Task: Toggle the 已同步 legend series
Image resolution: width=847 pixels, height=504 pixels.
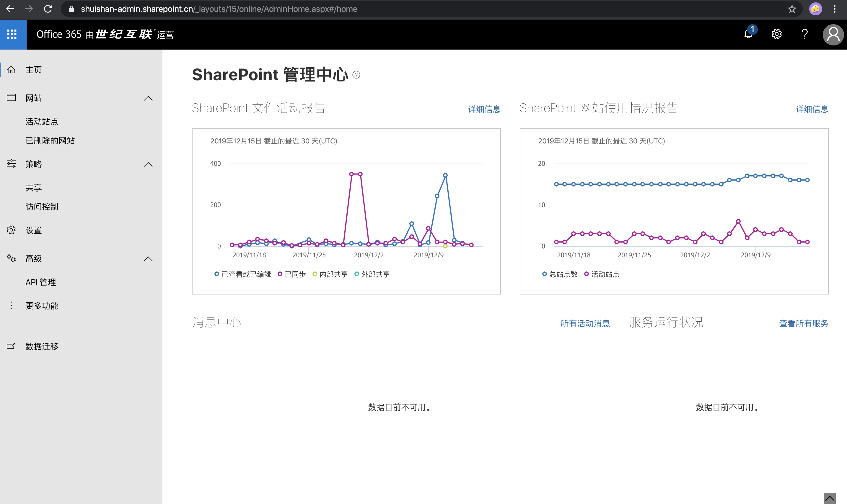Action: click(291, 274)
